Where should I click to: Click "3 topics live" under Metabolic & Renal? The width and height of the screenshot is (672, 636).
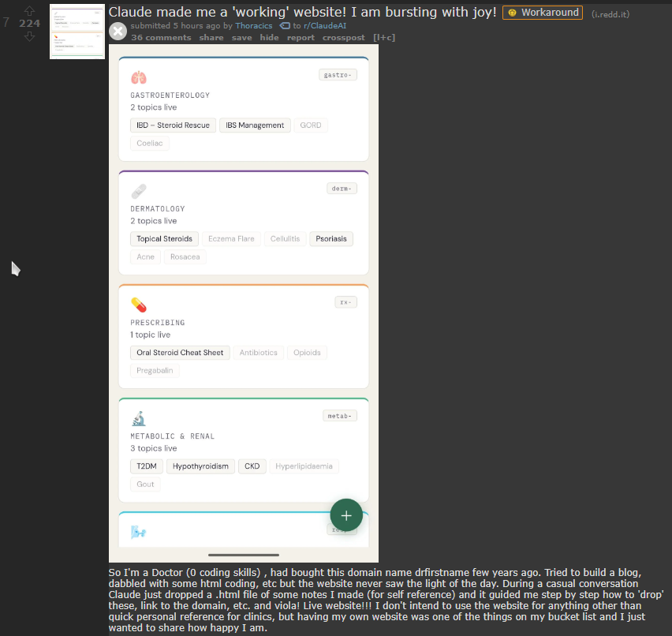click(154, 448)
